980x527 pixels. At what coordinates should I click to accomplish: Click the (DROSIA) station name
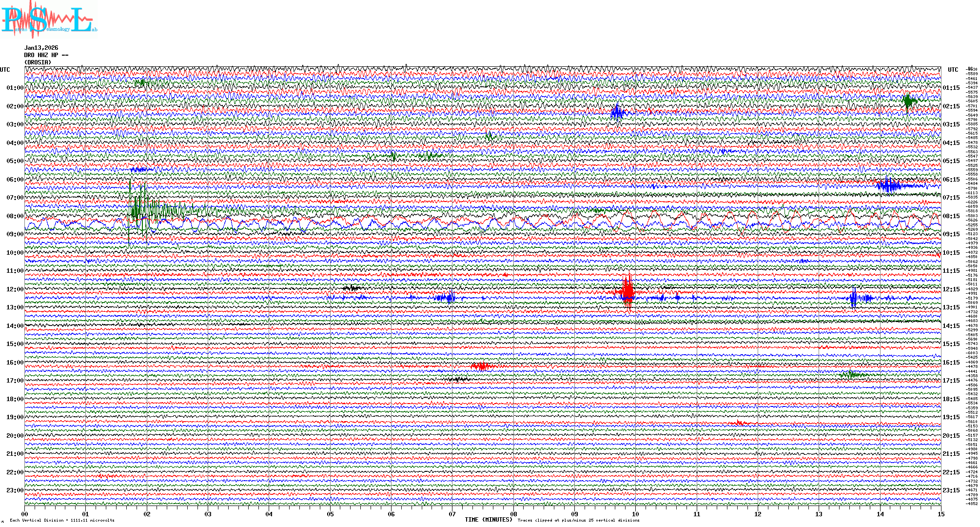pyautogui.click(x=38, y=62)
